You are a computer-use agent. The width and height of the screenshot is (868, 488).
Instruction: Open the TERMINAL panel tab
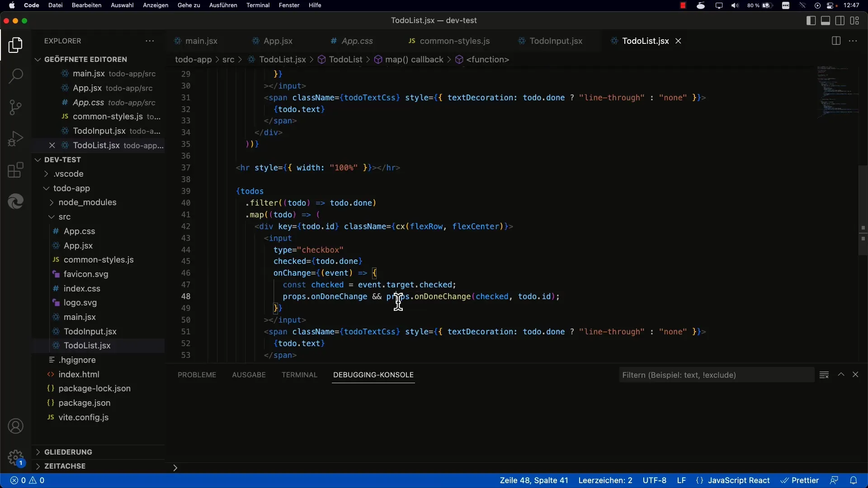click(x=299, y=375)
